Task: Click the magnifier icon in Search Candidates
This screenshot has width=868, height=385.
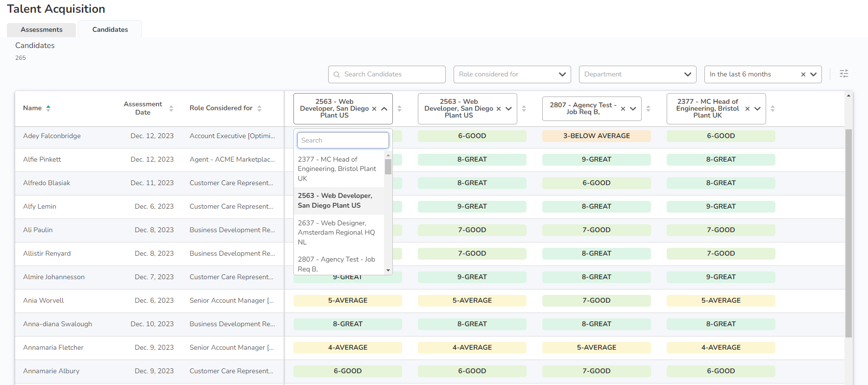Action: click(x=337, y=74)
